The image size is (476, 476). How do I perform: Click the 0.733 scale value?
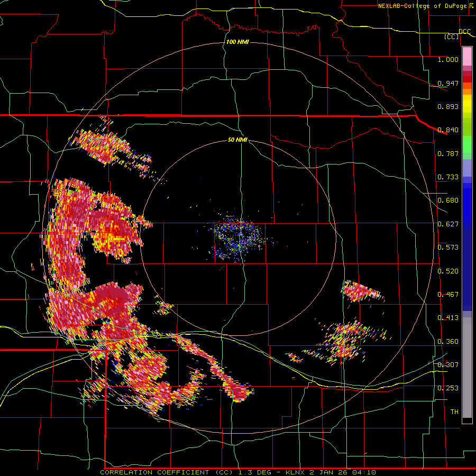(x=448, y=177)
